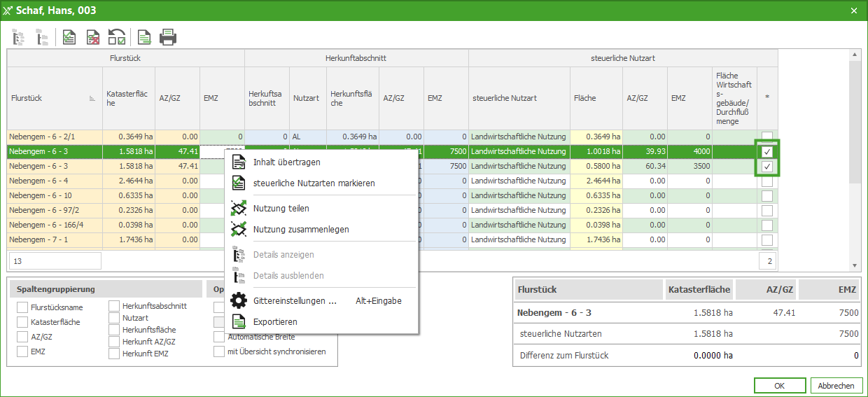Viewport: 868px width, 397px height.
Task: Enable the Flurstücksname grouping checkbox
Action: click(22, 307)
